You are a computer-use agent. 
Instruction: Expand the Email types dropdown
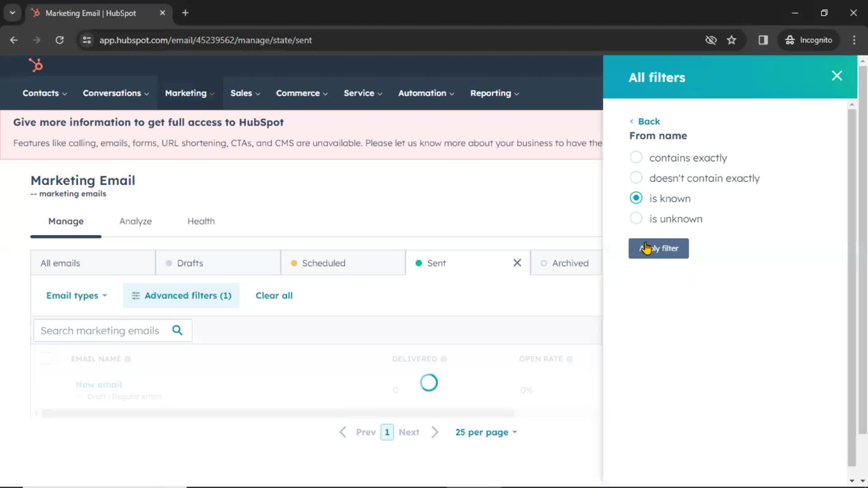[75, 296]
